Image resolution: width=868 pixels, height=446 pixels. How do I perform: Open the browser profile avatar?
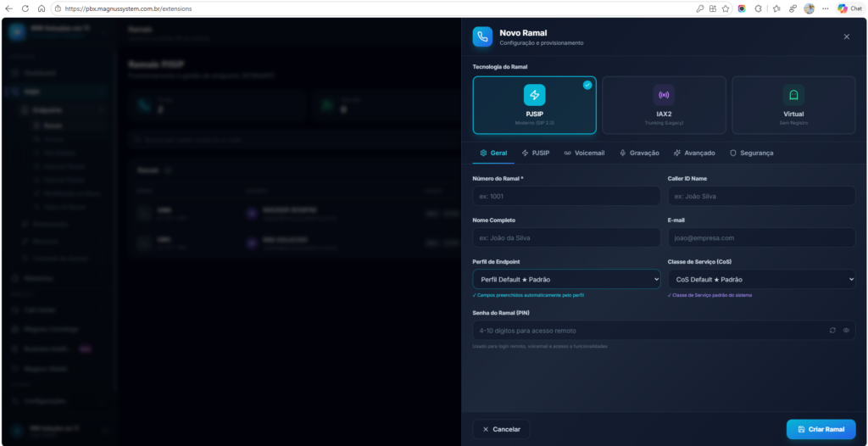[810, 8]
